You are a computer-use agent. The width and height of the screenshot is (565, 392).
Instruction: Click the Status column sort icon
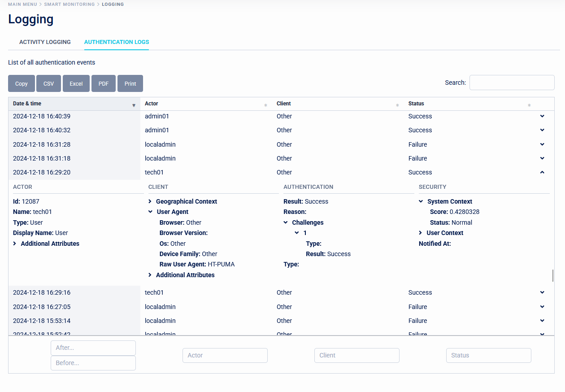point(529,105)
